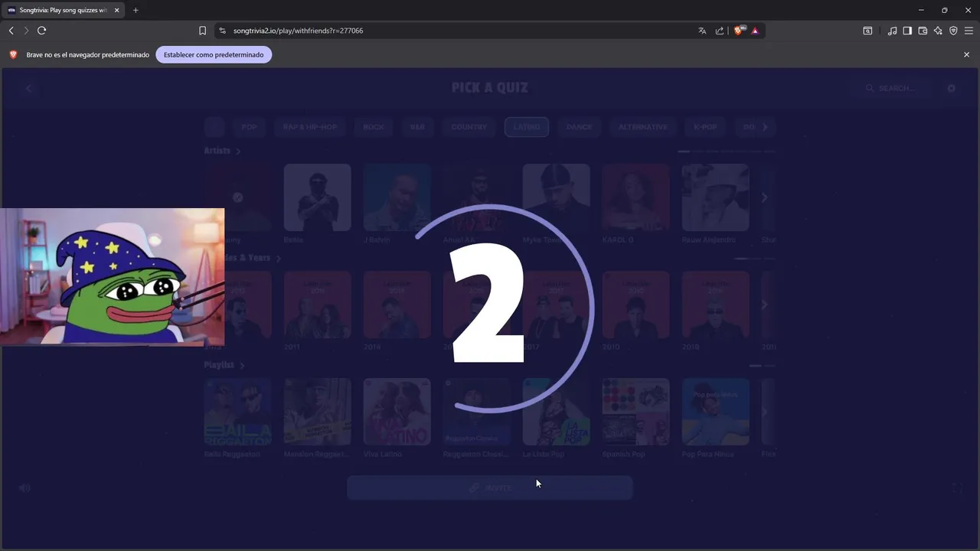980x551 pixels.
Task: Open the Brave VPN shield icon
Action: click(953, 31)
